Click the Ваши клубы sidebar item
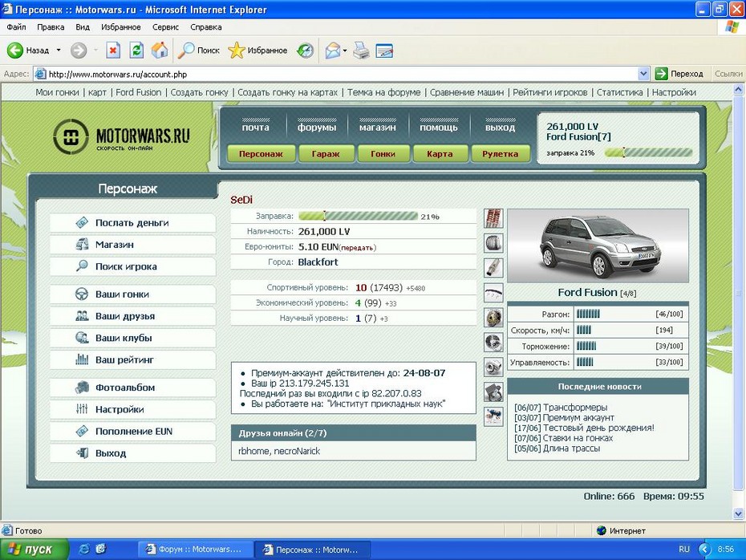This screenshot has width=746, height=560. click(132, 338)
